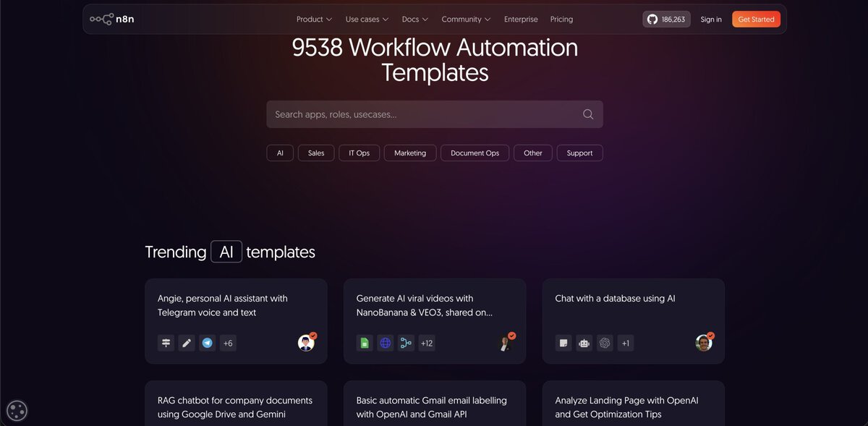Click the pencil edit node icon on the Angie card

187,343
